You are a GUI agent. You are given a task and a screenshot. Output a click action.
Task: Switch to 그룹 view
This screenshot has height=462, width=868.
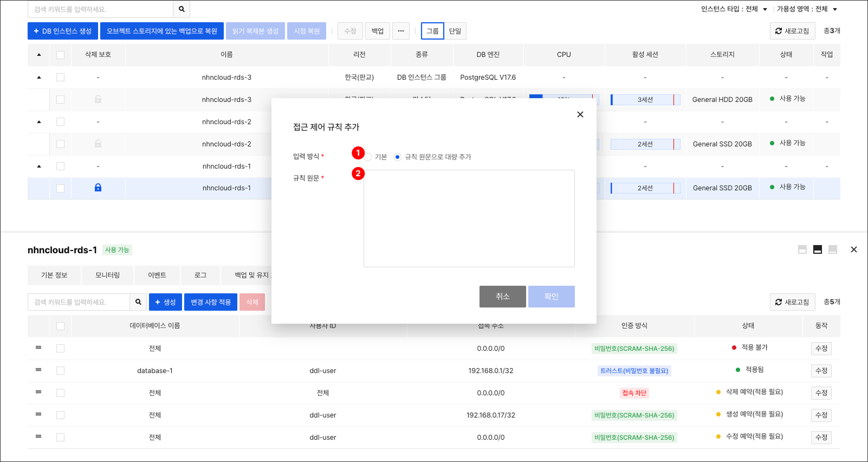(432, 31)
